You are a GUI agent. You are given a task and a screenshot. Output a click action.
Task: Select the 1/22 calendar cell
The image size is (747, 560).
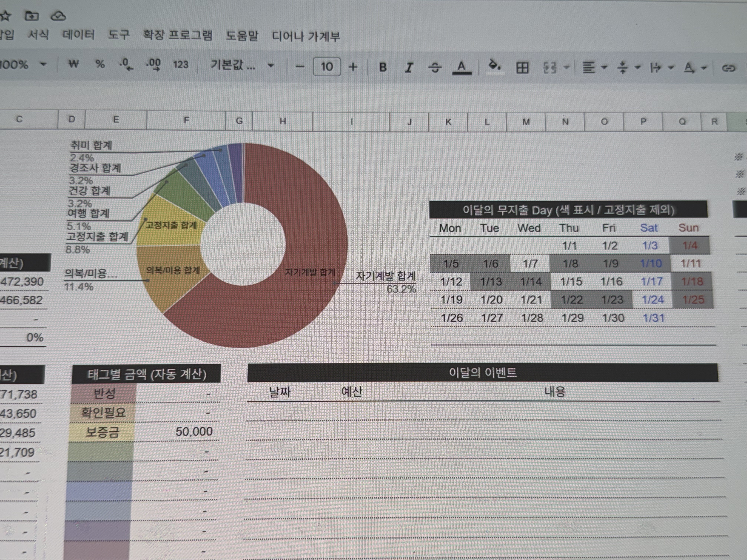[x=571, y=299]
